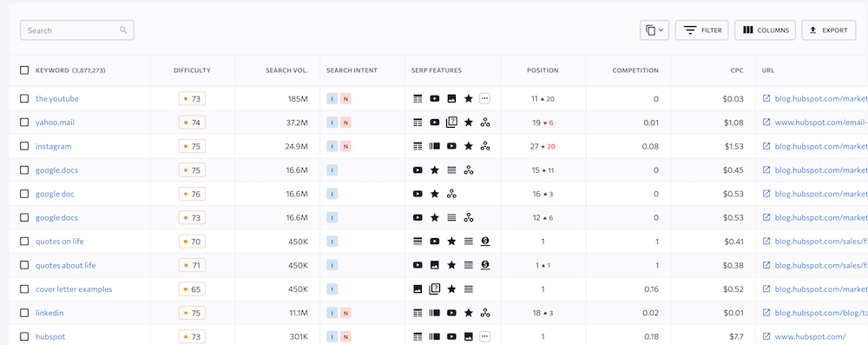Viewport: 868px width, 345px height.
Task: Click people-also-ask icon in 'yahoo.mail' row
Action: 451,123
